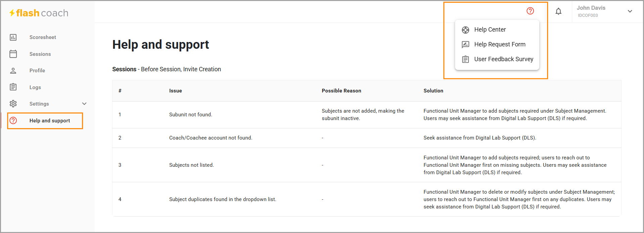Click the flash coach logo
Screen dimensions: 644x233
coord(39,13)
